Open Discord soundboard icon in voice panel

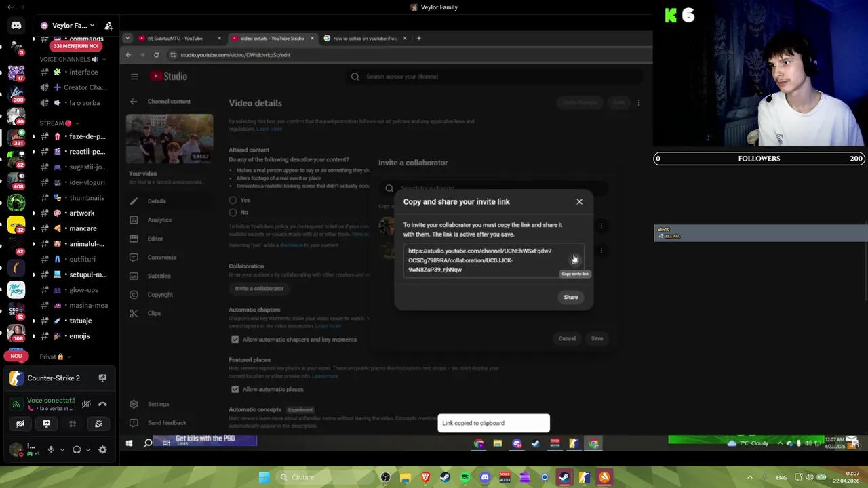tap(99, 424)
